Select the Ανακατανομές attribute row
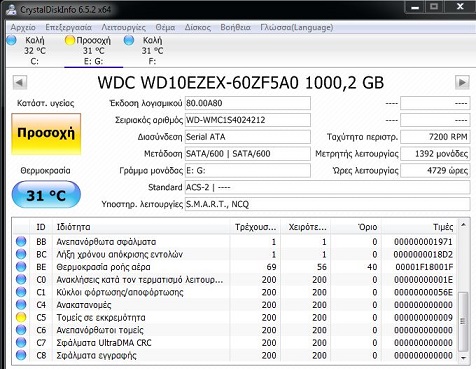476x369 pixels. click(235, 305)
